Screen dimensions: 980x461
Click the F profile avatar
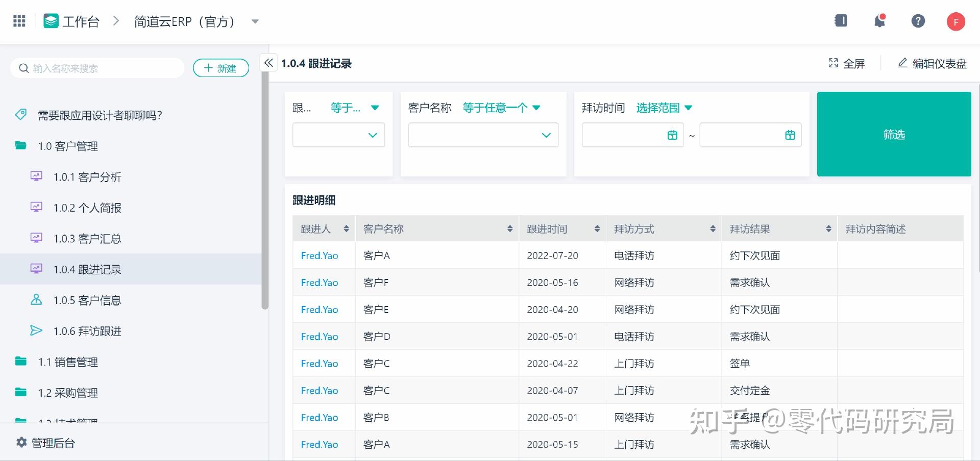(x=956, y=21)
